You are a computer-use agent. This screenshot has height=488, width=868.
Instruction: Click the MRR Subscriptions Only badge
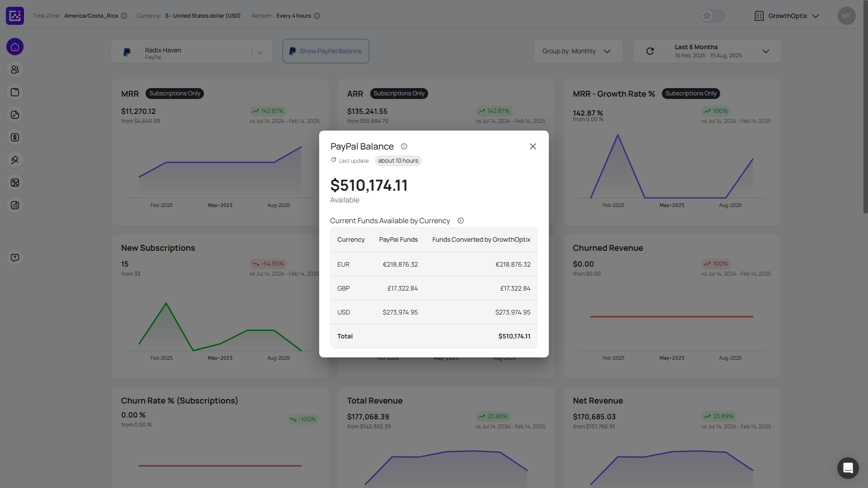[x=175, y=94]
